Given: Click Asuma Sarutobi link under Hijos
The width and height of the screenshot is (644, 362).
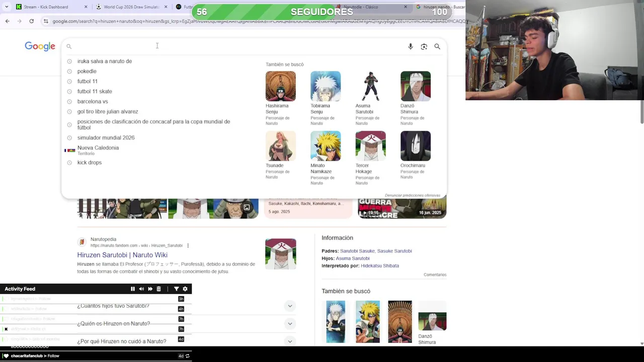Looking at the screenshot, I should coord(353,258).
